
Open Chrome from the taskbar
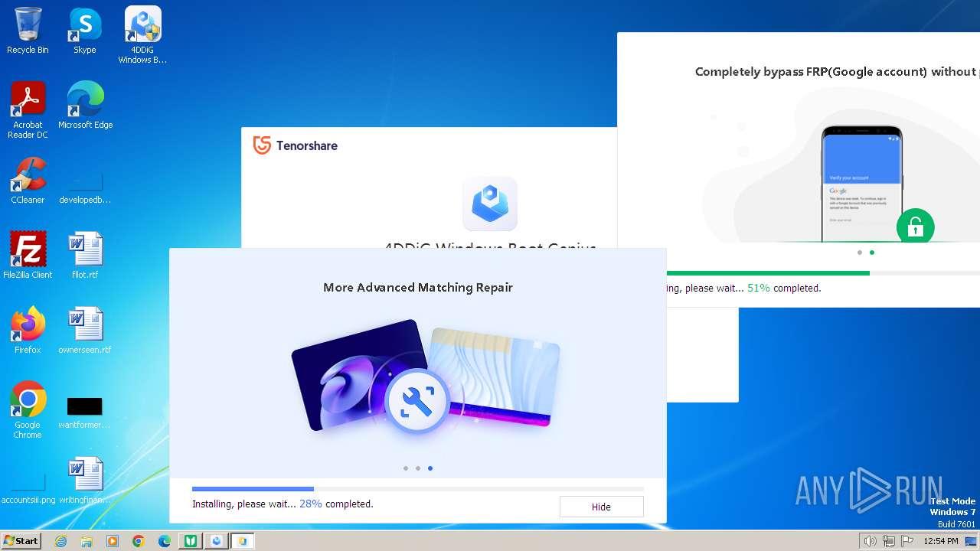pyautogui.click(x=139, y=541)
